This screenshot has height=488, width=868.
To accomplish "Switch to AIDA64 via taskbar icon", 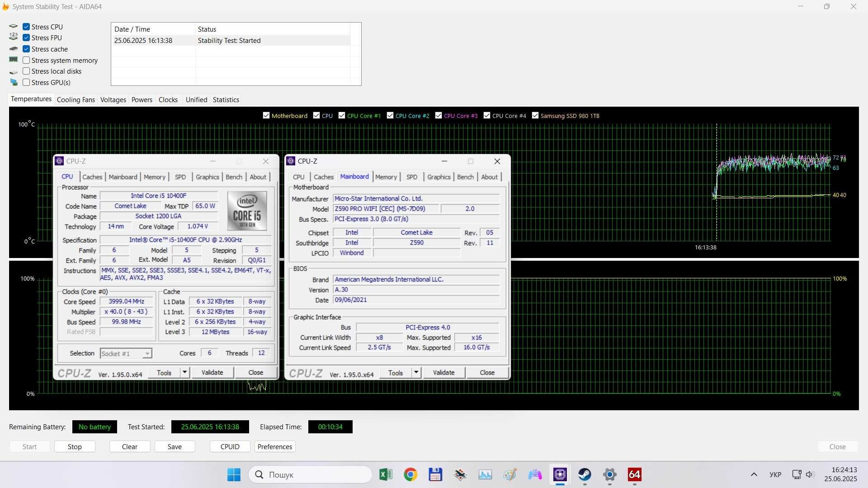I will tap(635, 474).
